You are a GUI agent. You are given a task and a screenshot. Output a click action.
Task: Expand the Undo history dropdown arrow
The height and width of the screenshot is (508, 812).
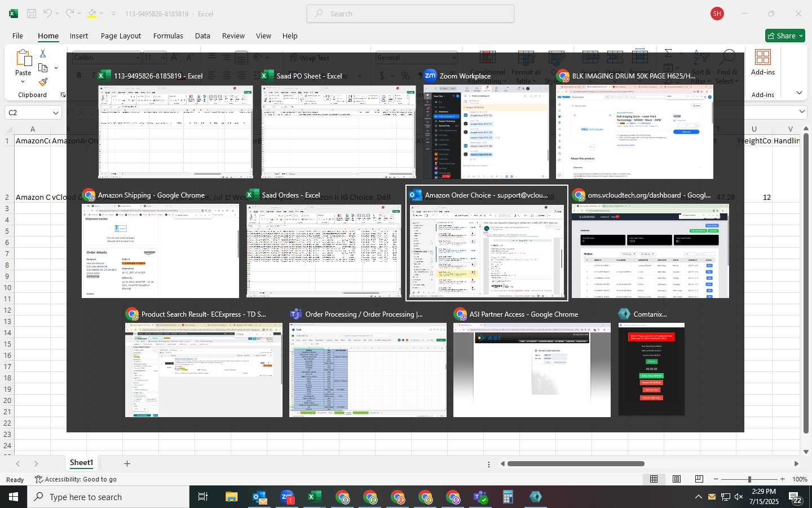58,14
